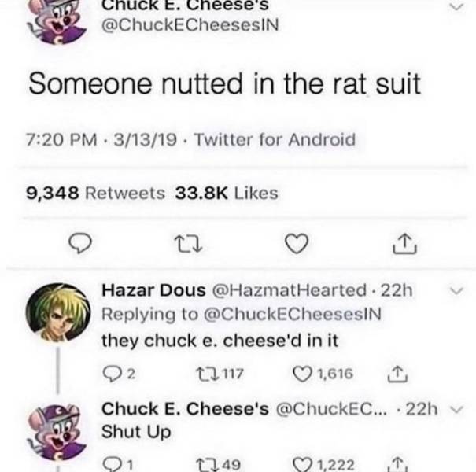Open Hazar Dous's profile picture

[58, 312]
